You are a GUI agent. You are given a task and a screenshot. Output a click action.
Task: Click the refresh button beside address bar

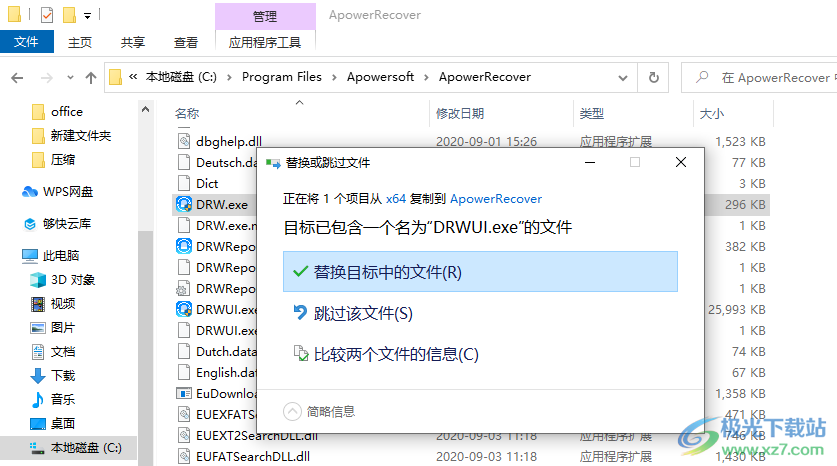click(653, 77)
